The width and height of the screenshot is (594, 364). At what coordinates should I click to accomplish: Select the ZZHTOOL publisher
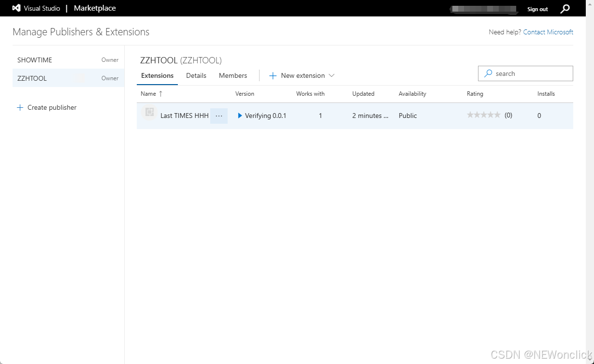68,78
